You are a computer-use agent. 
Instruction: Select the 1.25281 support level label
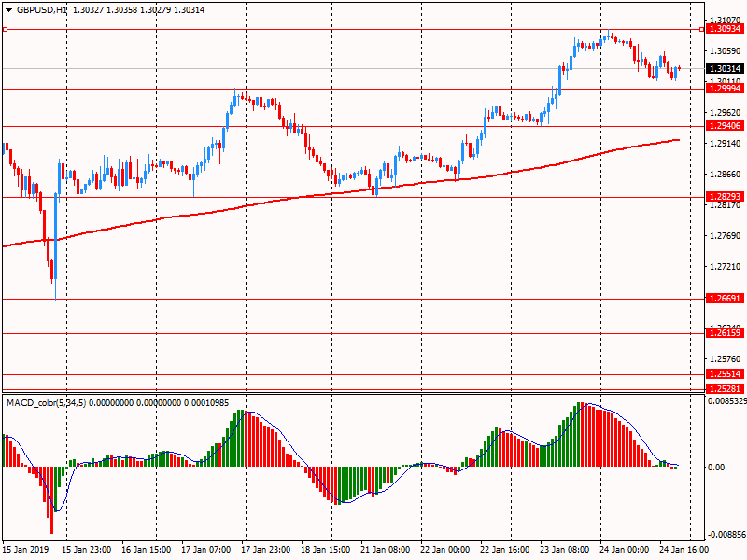[x=725, y=389]
